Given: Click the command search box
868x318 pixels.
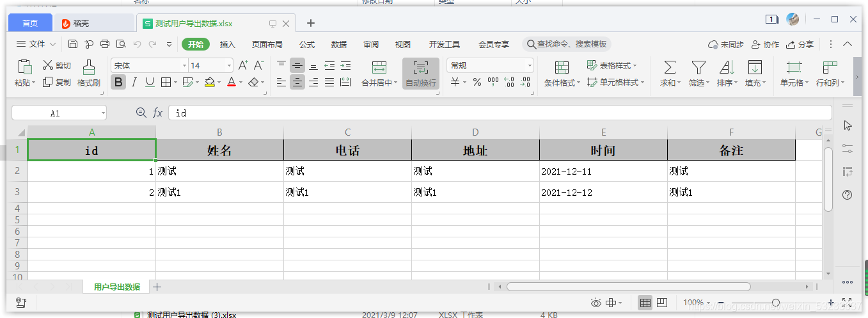Looking at the screenshot, I should (567, 44).
